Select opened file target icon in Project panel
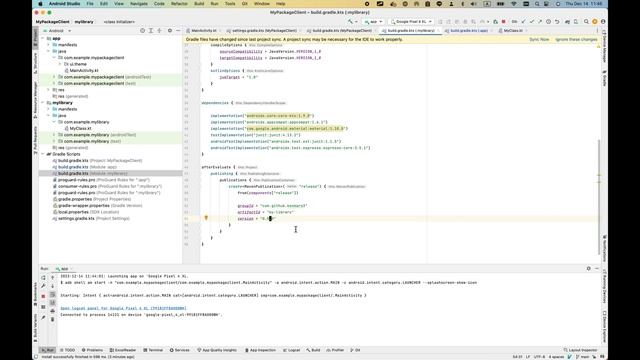This screenshot has height=360, width=640. click(x=142, y=31)
